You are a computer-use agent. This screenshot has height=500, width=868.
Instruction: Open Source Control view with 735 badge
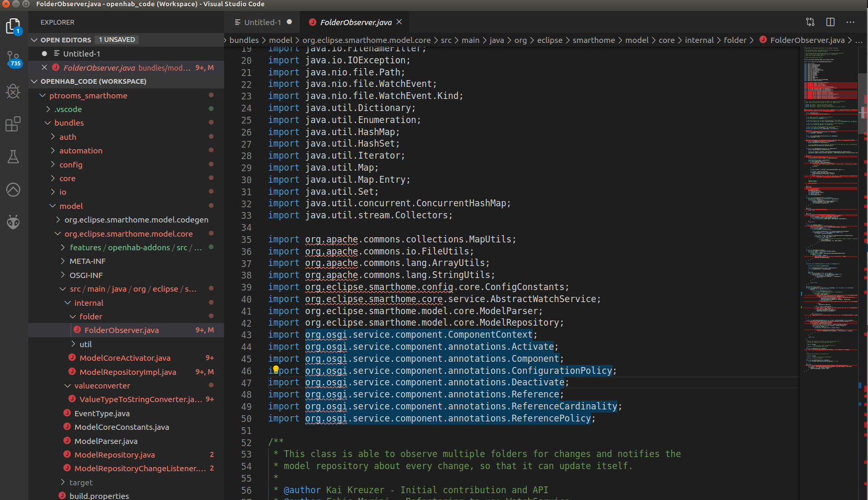[13, 59]
